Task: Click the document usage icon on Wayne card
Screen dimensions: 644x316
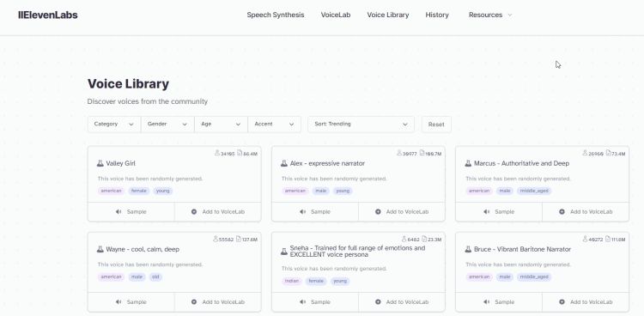Action: pos(239,240)
